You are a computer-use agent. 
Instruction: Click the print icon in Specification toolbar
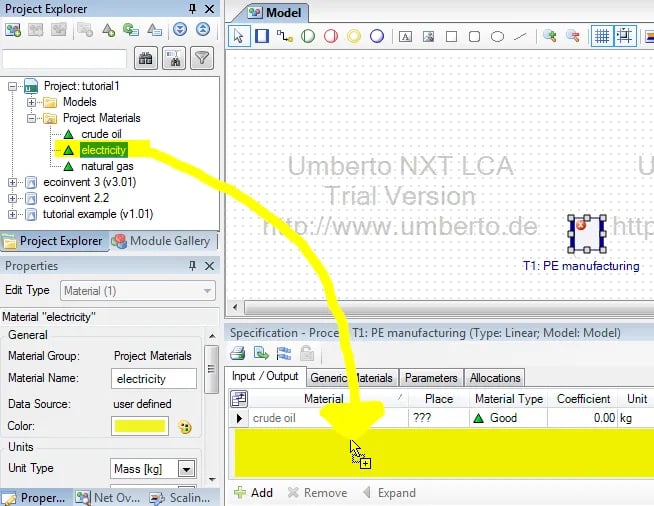(238, 353)
